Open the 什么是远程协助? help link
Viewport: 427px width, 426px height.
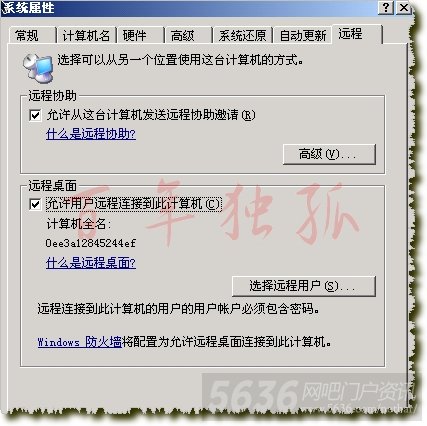pyautogui.click(x=91, y=134)
